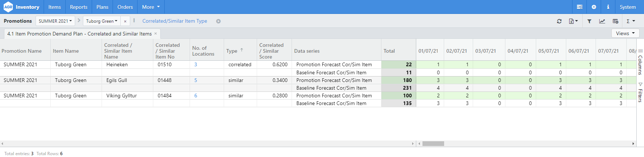Open the Tuborg Green item dropdown
Viewport: 644px width, 157px height.
[102, 21]
